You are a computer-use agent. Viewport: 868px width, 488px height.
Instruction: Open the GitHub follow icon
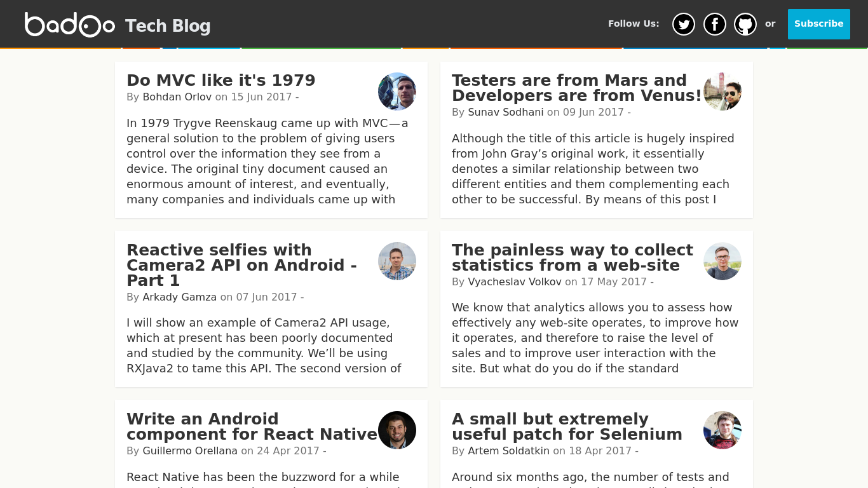(x=745, y=24)
